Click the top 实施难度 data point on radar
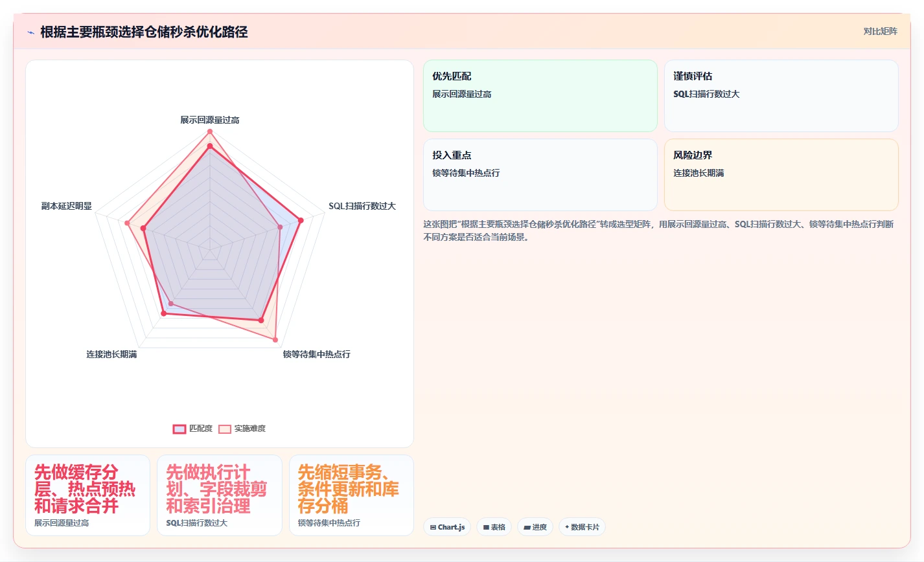Viewport: 924px width, 562px height. (209, 131)
